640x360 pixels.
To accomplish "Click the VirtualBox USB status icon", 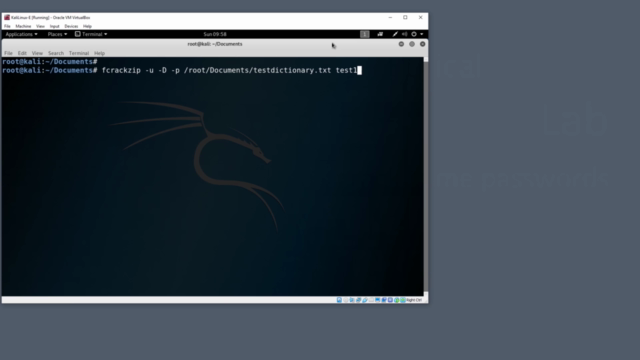I will click(365, 300).
